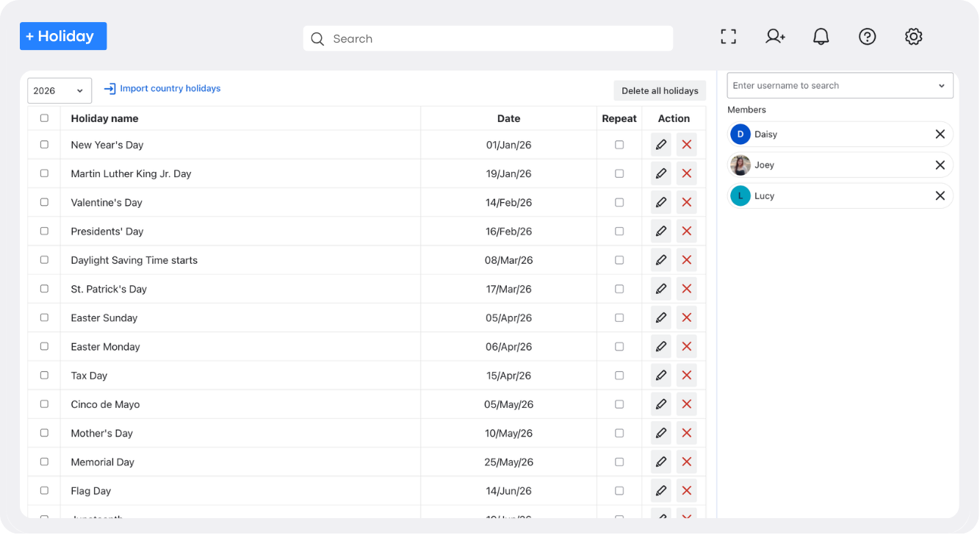Click Lucy's L avatar

coord(741,196)
